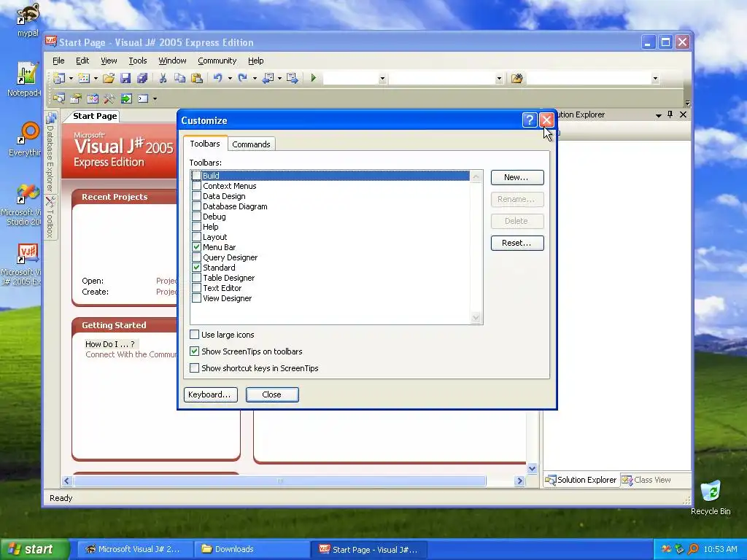Viewport: 747px width, 560px height.
Task: Open the Solution Explorer window position dropdown
Action: pos(659,114)
